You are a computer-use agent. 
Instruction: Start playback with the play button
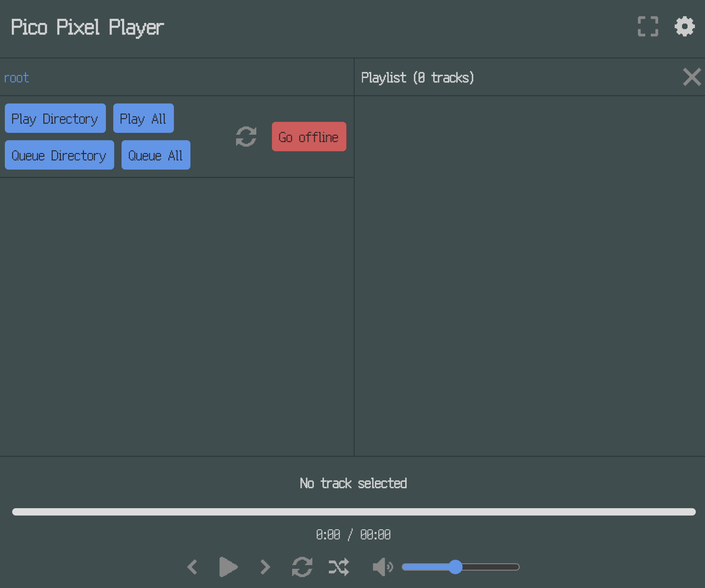point(228,567)
